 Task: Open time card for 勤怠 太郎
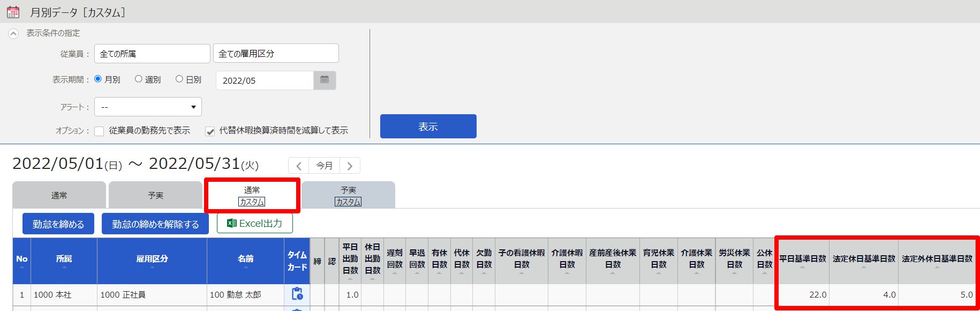(x=297, y=294)
